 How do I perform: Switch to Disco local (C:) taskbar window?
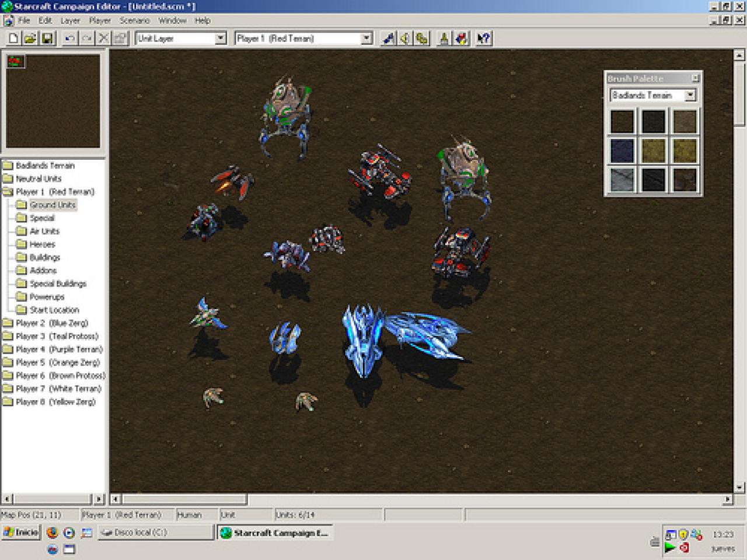[x=155, y=532]
